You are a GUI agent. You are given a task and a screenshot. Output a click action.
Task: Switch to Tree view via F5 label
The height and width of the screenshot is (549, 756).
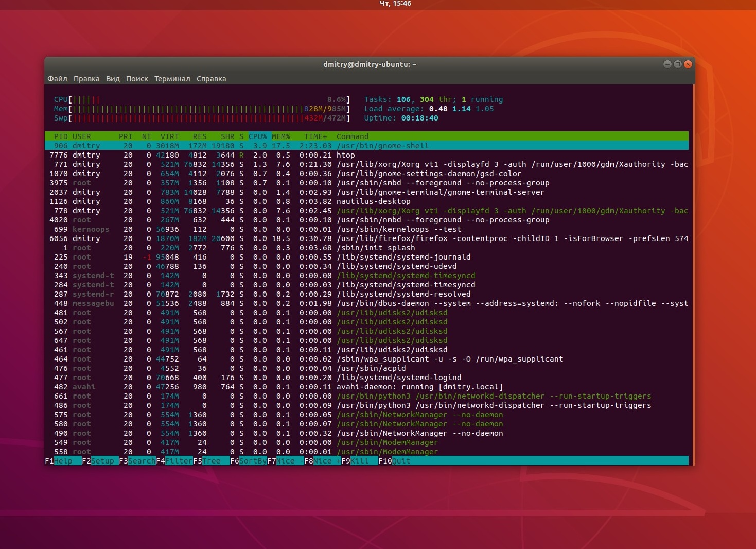[212, 461]
